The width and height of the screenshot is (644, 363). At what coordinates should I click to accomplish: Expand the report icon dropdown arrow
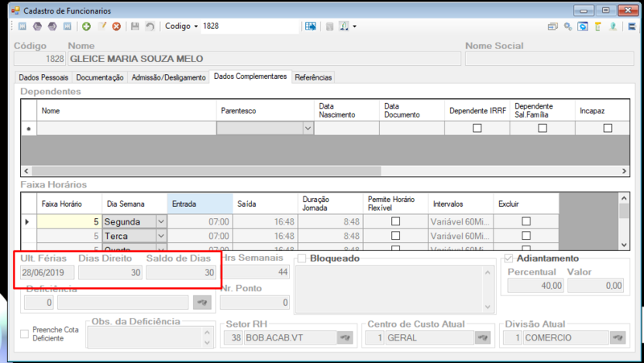[354, 27]
